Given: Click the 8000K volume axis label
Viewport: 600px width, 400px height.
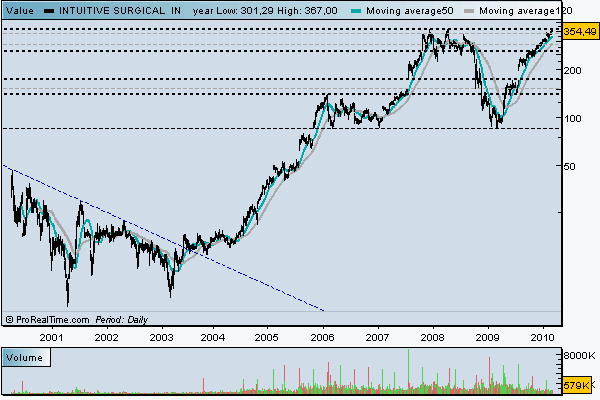Looking at the screenshot, I should click(579, 356).
